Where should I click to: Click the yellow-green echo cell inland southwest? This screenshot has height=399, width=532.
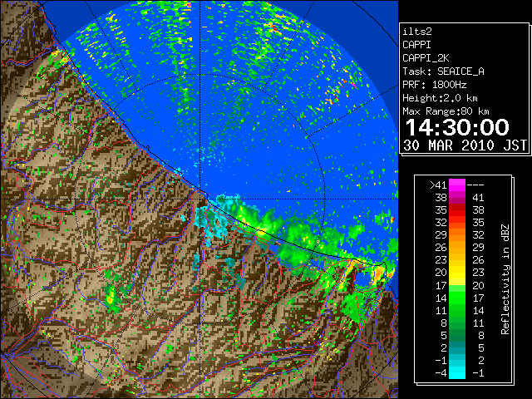[111, 298]
